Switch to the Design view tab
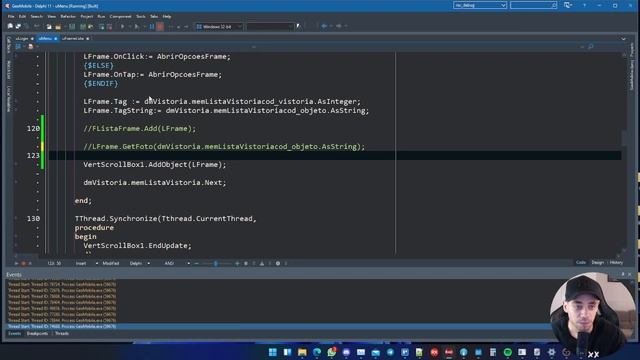640x360 pixels. coord(598,262)
